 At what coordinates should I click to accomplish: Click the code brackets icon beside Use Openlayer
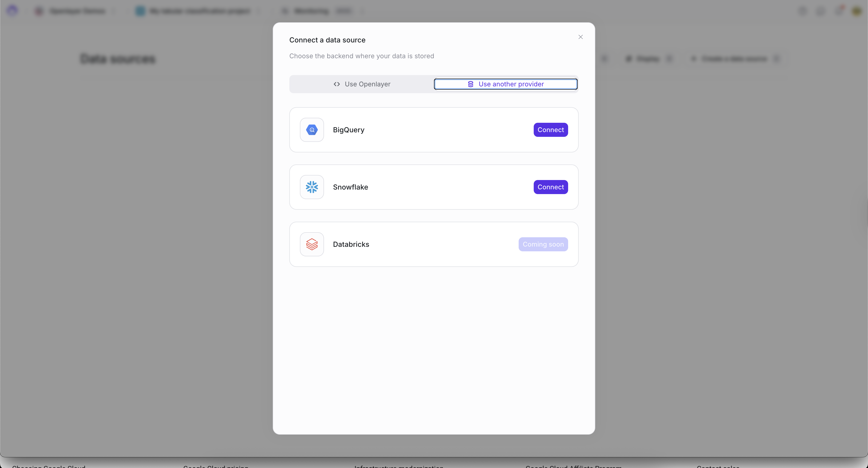pos(337,84)
